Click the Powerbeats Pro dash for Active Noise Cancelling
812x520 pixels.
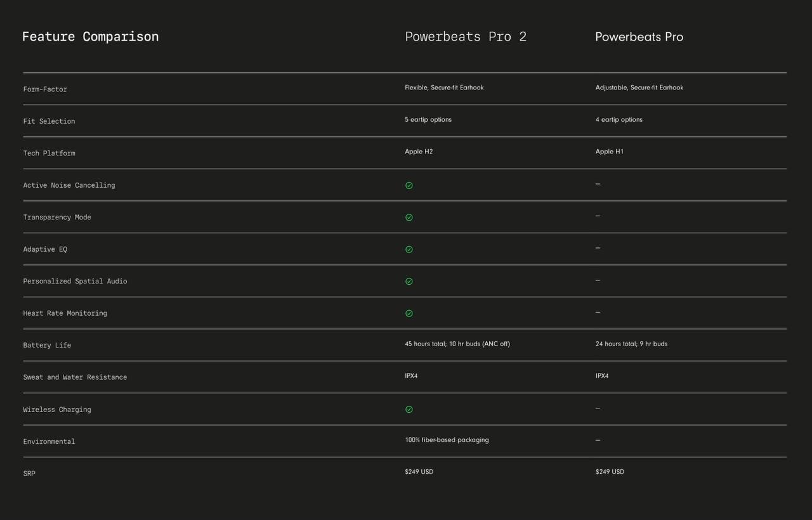(598, 184)
